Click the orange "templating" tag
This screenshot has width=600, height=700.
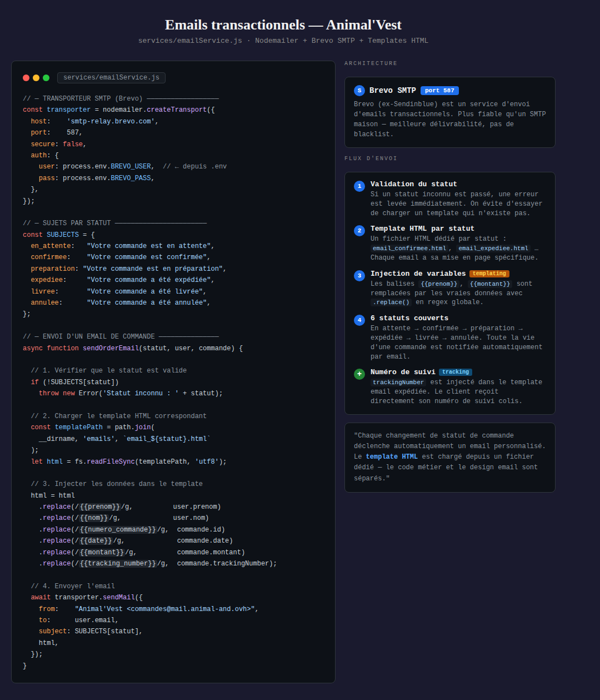pos(489,274)
